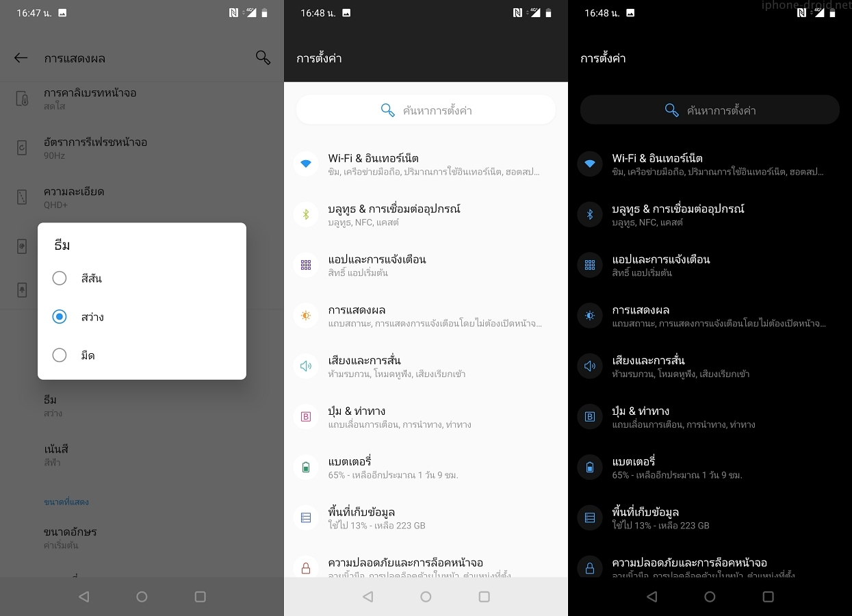Choose the มืด theme radio button

click(60, 355)
